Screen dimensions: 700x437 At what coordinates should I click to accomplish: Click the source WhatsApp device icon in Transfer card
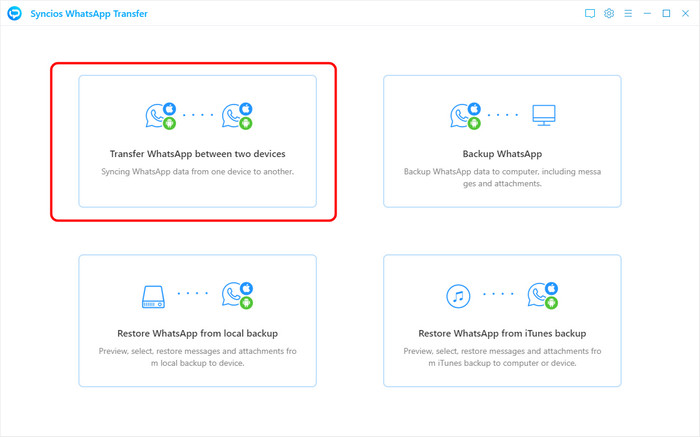point(161,116)
